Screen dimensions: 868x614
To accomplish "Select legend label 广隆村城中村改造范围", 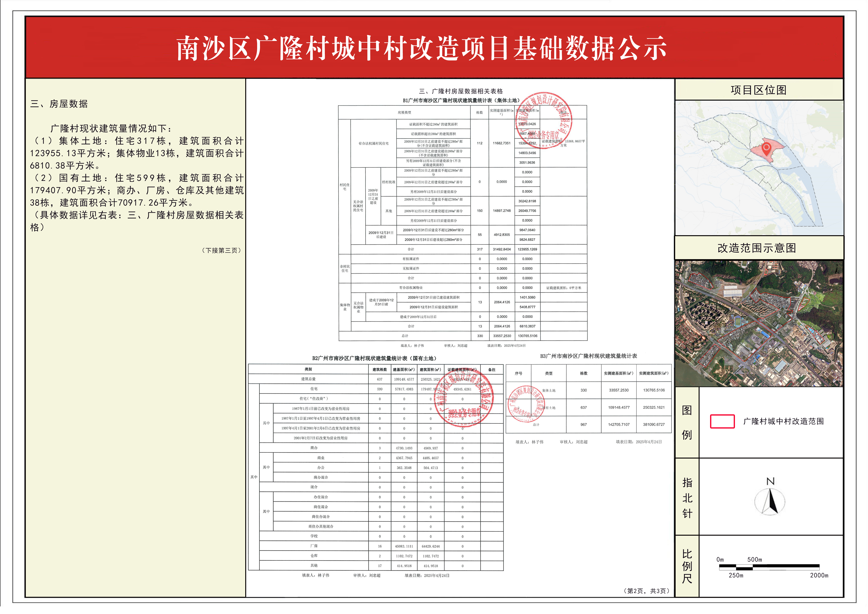I will click(783, 421).
